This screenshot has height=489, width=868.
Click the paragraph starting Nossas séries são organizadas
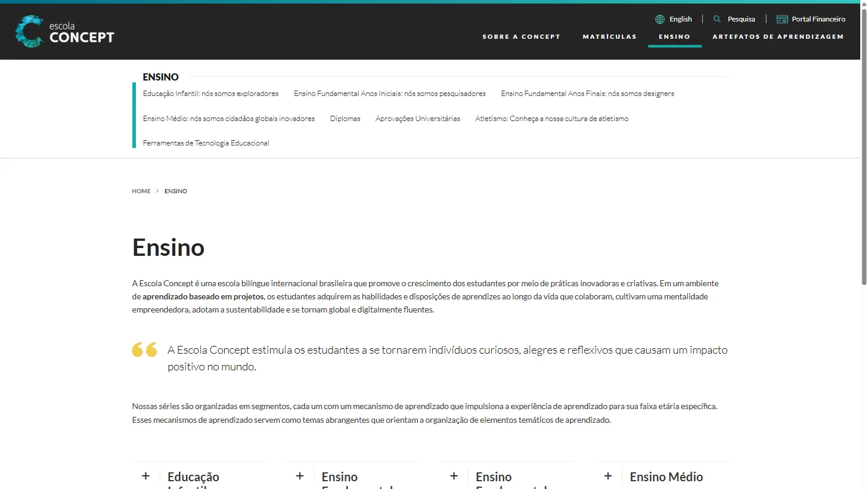[x=424, y=413]
